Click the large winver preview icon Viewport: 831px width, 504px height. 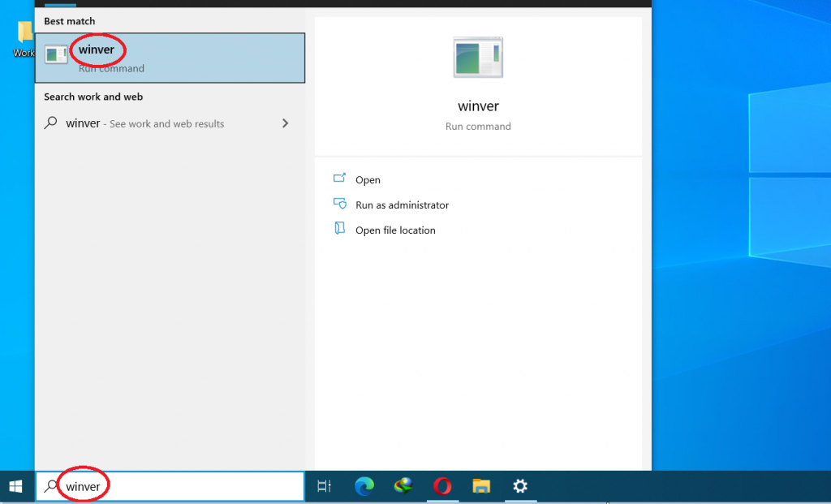click(478, 58)
